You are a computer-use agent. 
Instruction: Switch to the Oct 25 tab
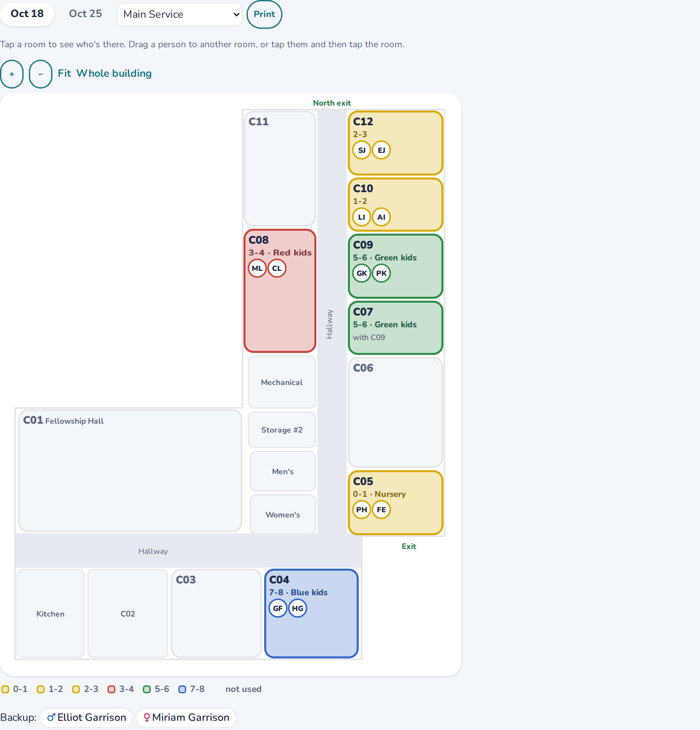pyautogui.click(x=85, y=14)
